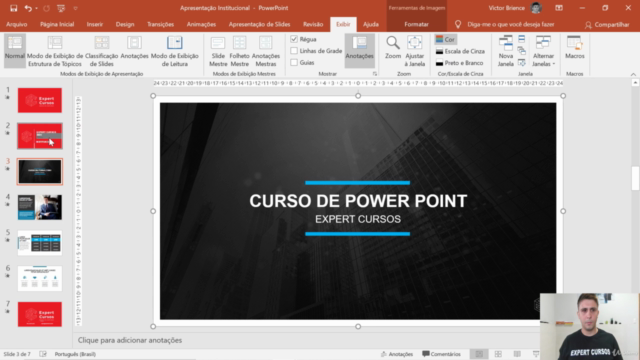Switch to Página Inicial tab
Viewport: 640px width, 360px height.
point(57,24)
